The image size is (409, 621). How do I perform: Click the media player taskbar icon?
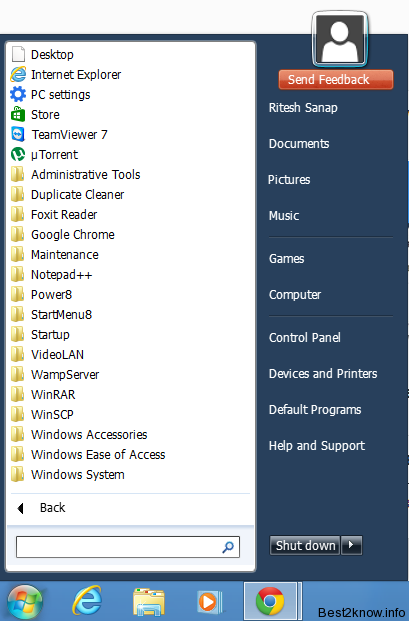point(209,602)
